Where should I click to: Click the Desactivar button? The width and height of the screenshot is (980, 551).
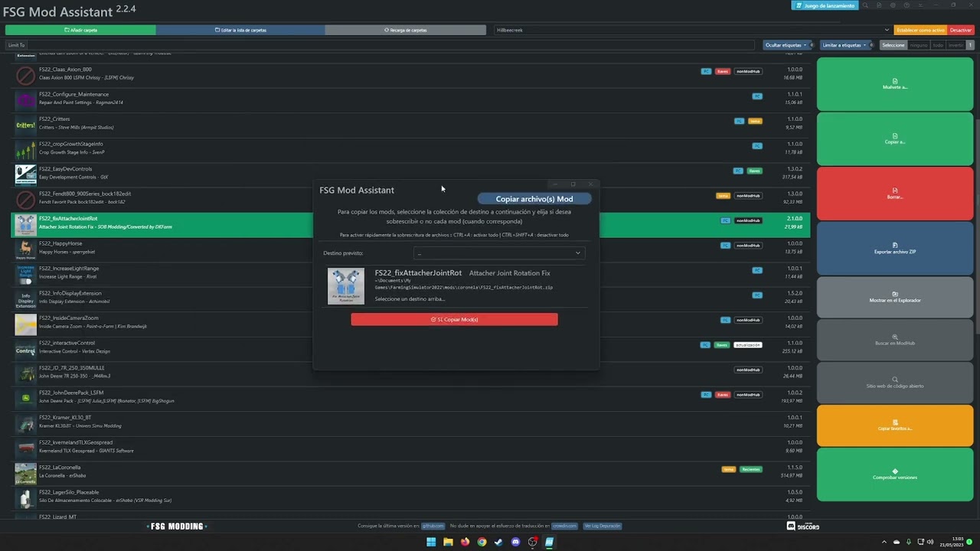(961, 30)
